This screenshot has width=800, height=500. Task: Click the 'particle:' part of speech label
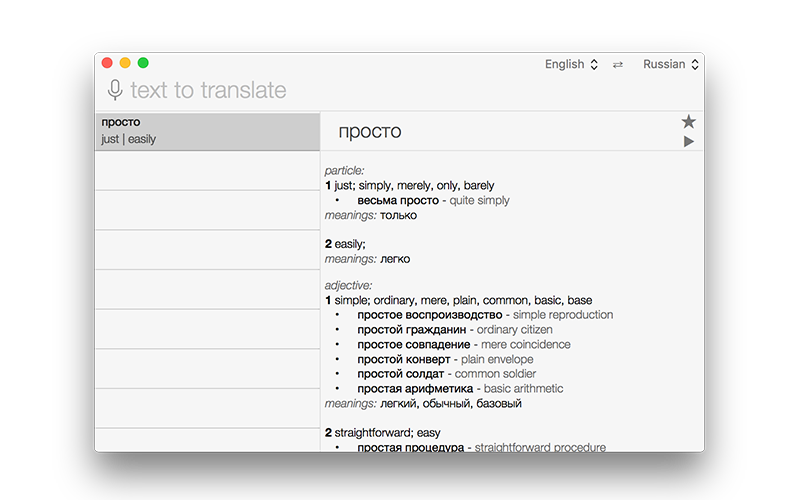(344, 170)
